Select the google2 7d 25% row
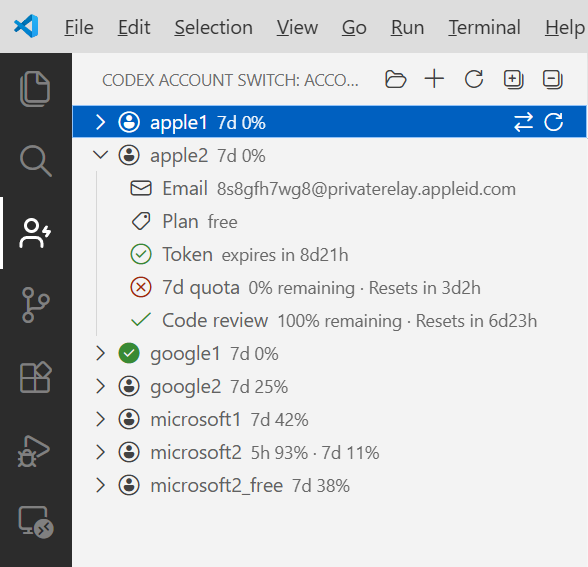 (330, 386)
